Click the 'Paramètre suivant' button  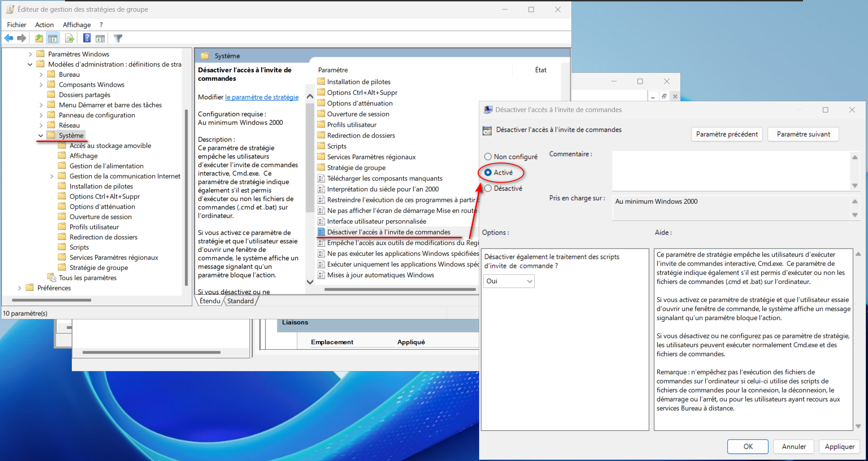pos(803,134)
